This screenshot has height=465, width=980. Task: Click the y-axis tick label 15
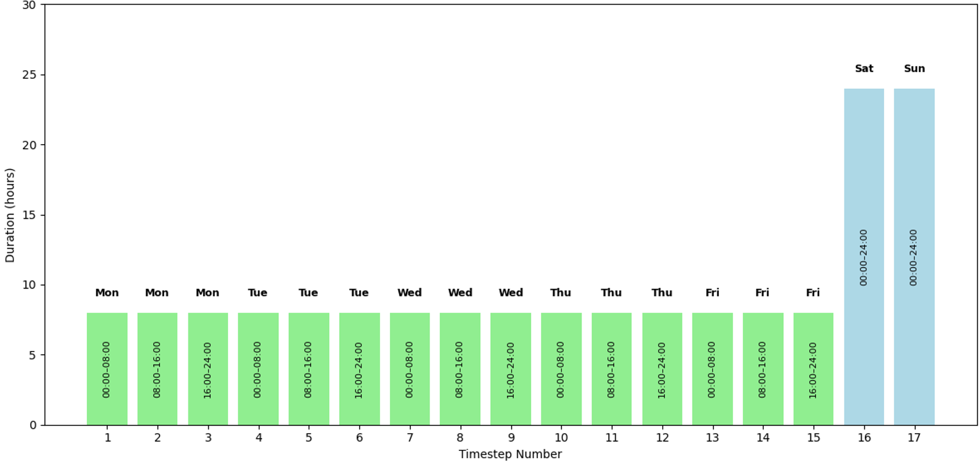pyautogui.click(x=30, y=215)
